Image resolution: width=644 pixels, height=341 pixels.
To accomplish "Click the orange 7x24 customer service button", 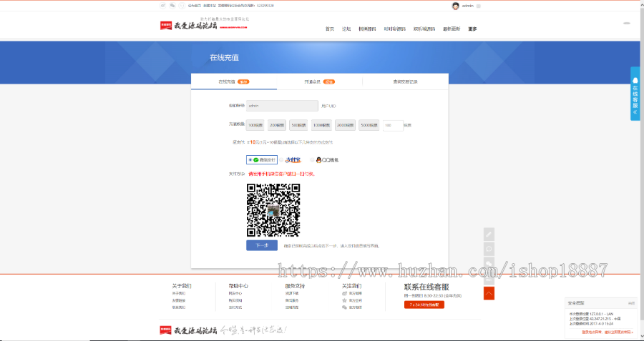I will point(424,305).
